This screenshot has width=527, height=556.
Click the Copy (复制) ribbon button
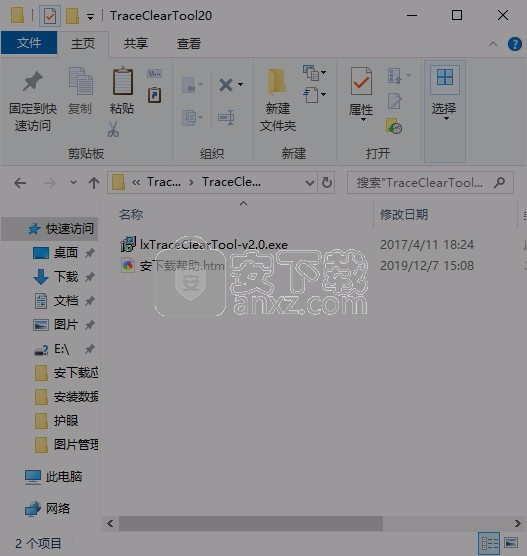80,91
